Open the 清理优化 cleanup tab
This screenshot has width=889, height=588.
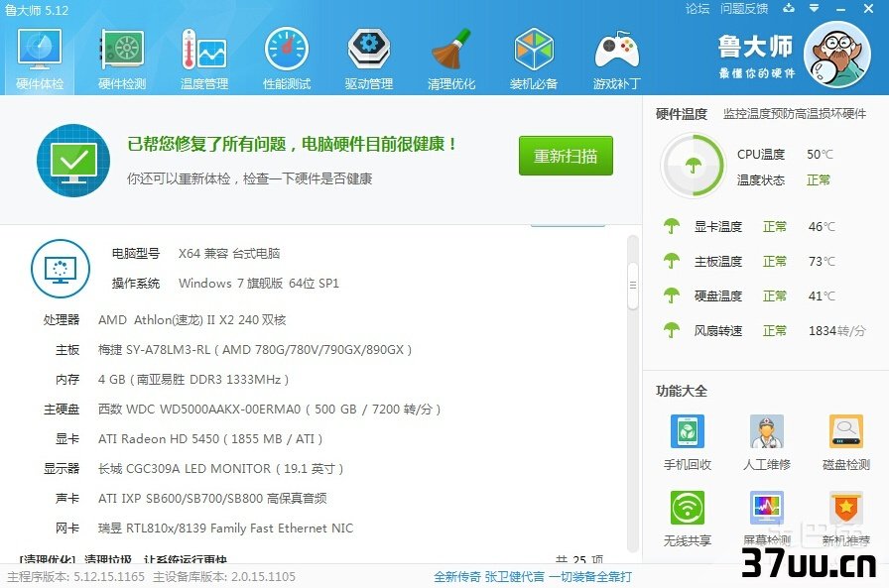click(x=451, y=59)
